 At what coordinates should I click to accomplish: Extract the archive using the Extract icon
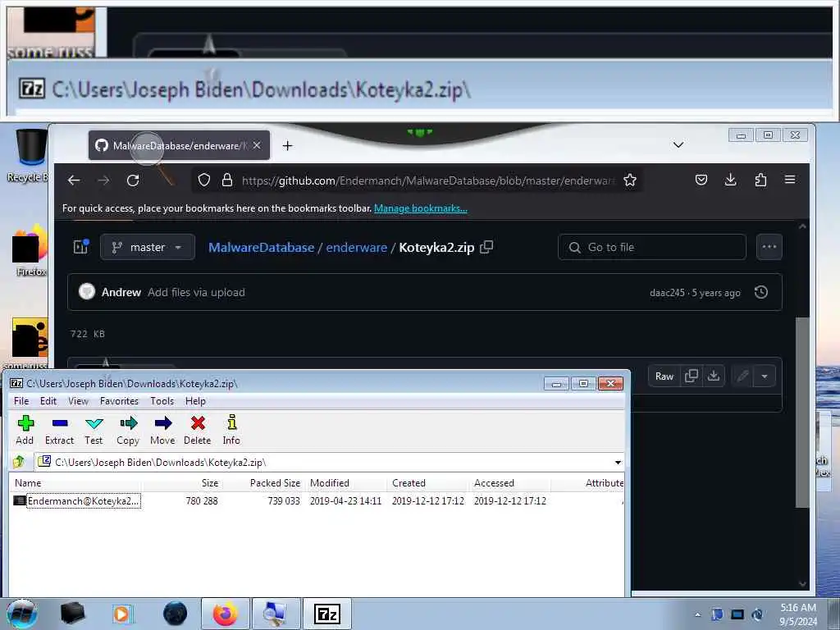tap(59, 430)
